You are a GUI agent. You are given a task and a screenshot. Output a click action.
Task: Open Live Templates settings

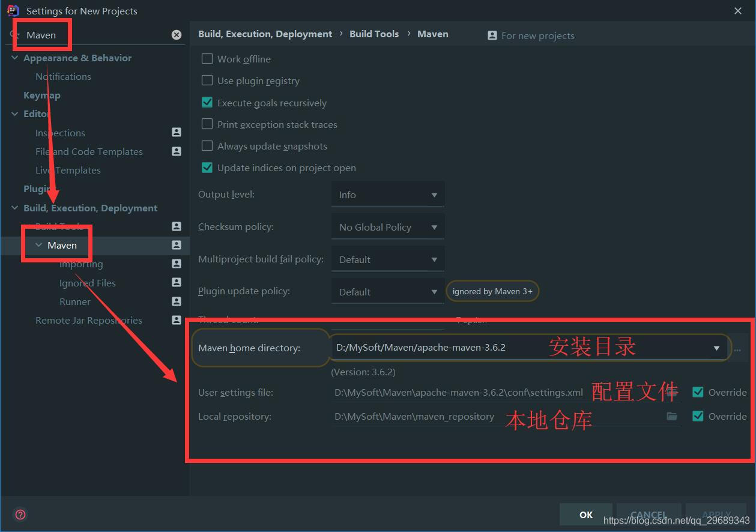68,170
